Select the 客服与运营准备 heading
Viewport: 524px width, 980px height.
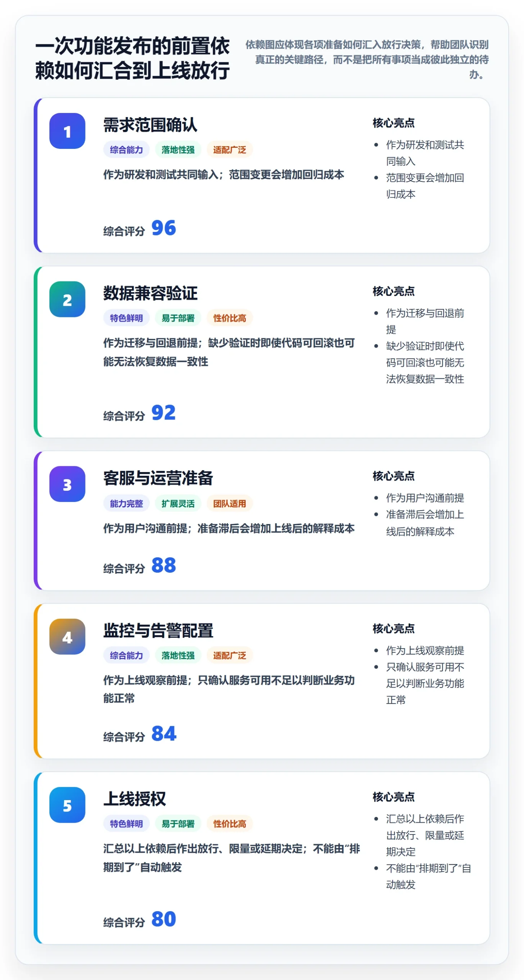click(158, 478)
